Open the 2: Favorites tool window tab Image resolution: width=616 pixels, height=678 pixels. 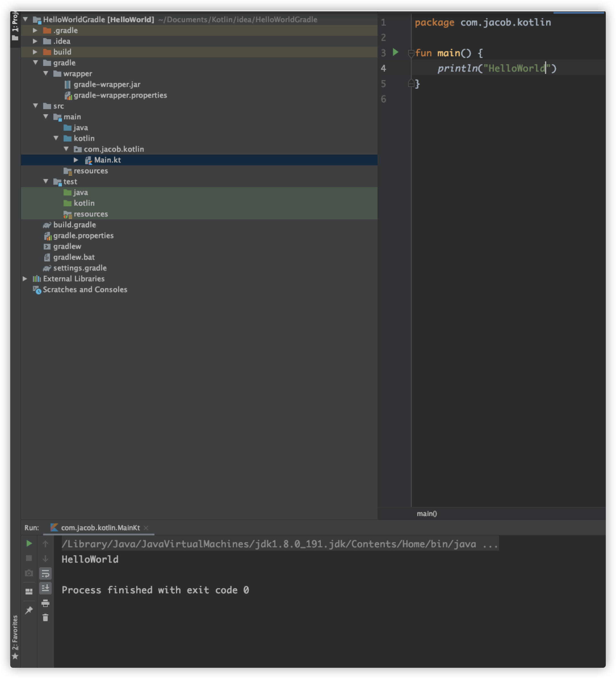click(x=15, y=636)
